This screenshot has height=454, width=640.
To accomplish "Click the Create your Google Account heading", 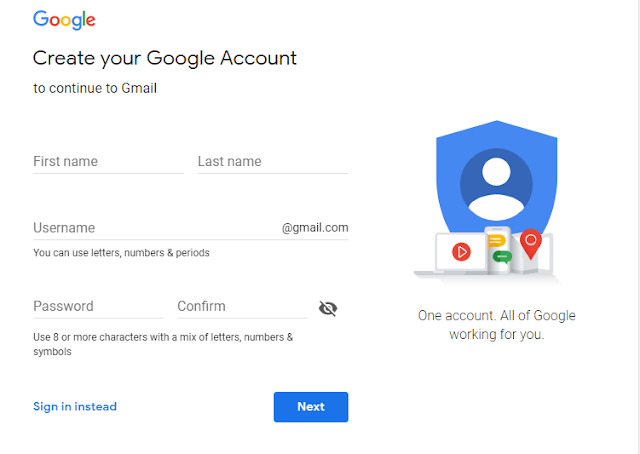I will (x=165, y=58).
